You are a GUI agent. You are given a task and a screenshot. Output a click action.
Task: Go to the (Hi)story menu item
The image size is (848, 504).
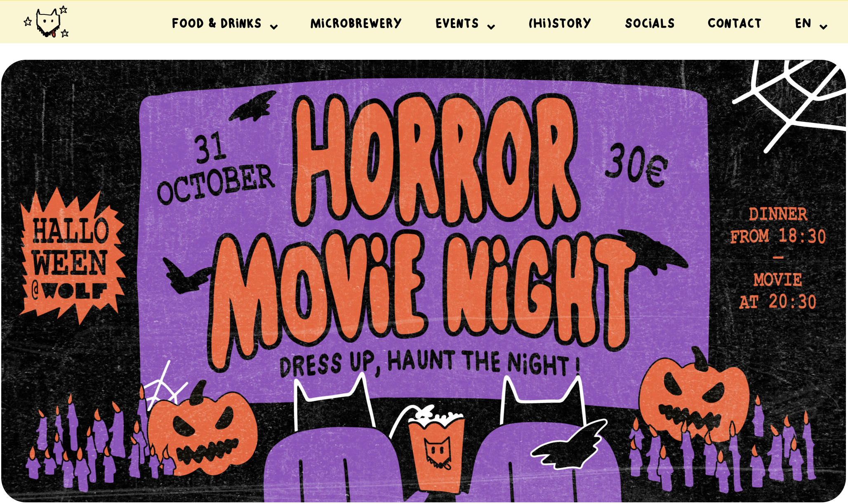click(560, 23)
